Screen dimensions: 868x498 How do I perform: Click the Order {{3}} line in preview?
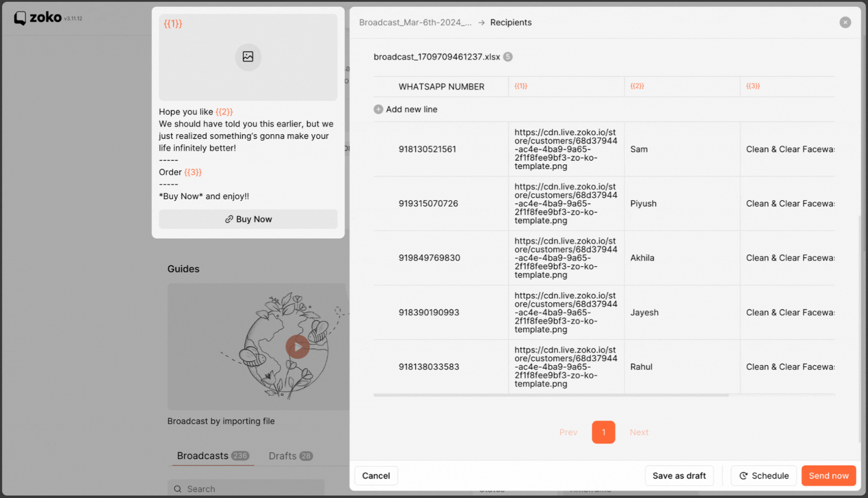coord(180,172)
